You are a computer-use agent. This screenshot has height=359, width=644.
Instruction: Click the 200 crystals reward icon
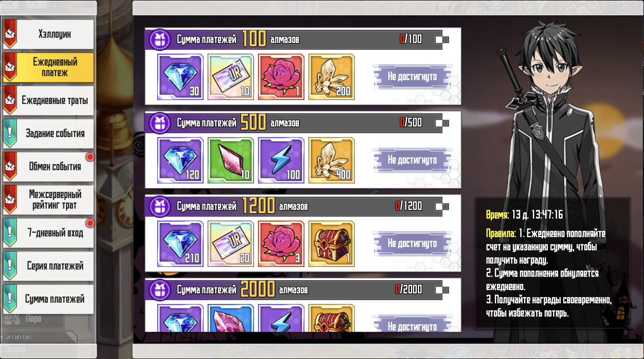[331, 77]
